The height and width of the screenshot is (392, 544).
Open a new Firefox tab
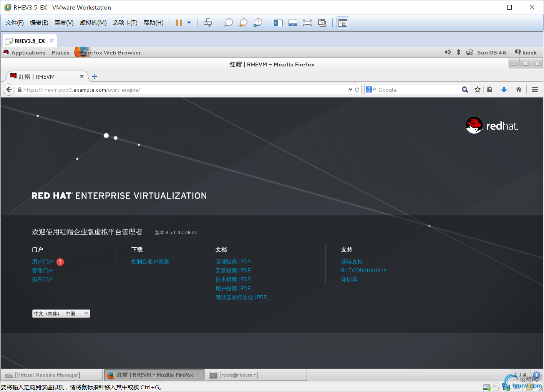(95, 76)
